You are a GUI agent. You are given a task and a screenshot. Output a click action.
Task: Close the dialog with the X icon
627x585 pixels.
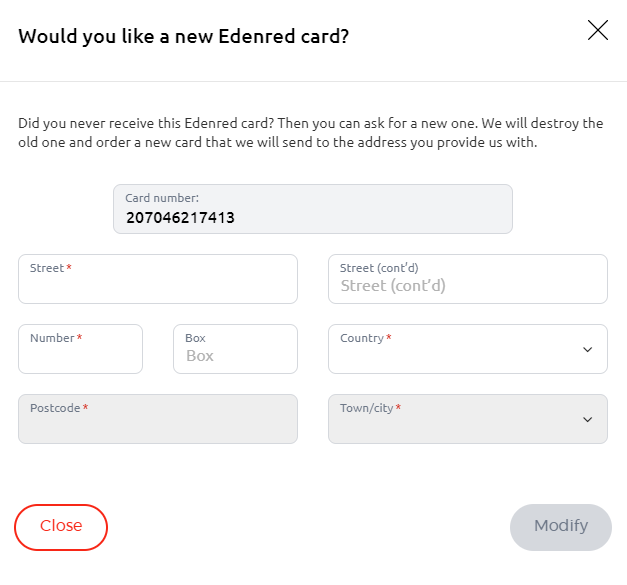pos(597,30)
